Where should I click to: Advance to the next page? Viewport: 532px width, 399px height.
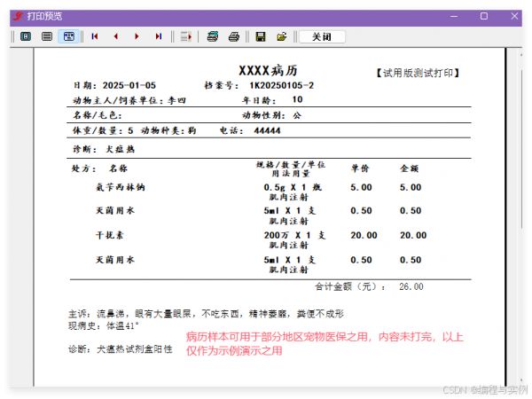click(137, 36)
